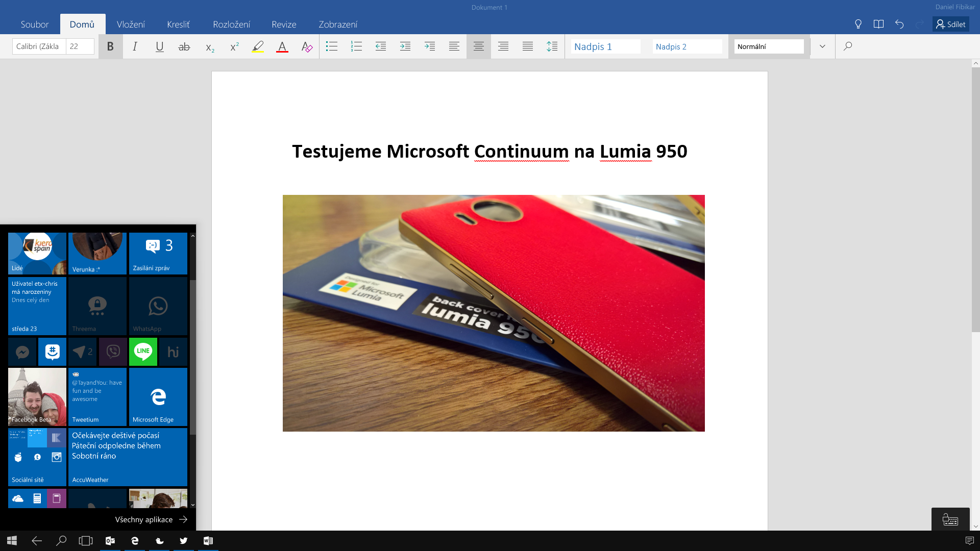This screenshot has height=551, width=980.
Task: Click the clear formatting icon
Action: click(307, 46)
